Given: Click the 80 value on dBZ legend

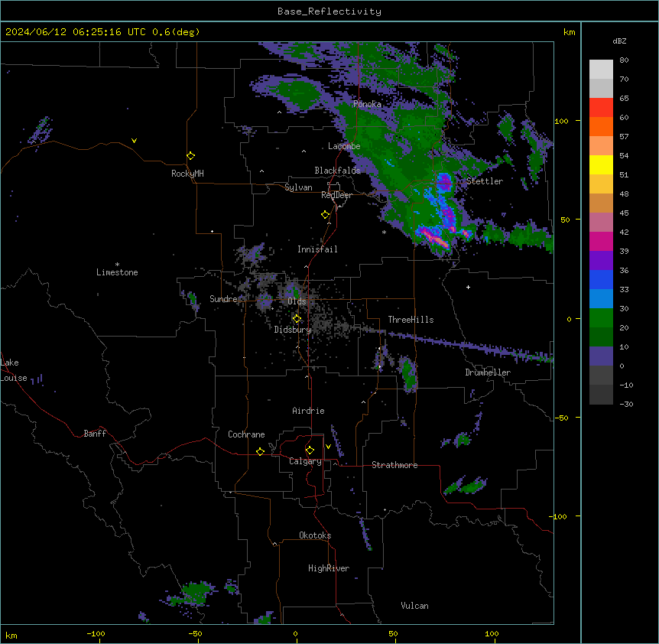Looking at the screenshot, I should pyautogui.click(x=624, y=60).
